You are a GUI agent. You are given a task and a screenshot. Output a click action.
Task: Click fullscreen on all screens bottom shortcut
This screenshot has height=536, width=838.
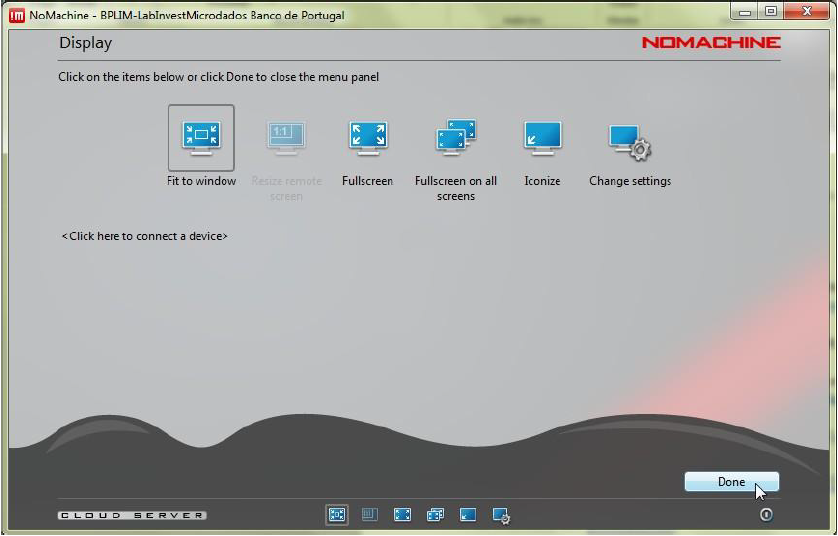point(435,515)
